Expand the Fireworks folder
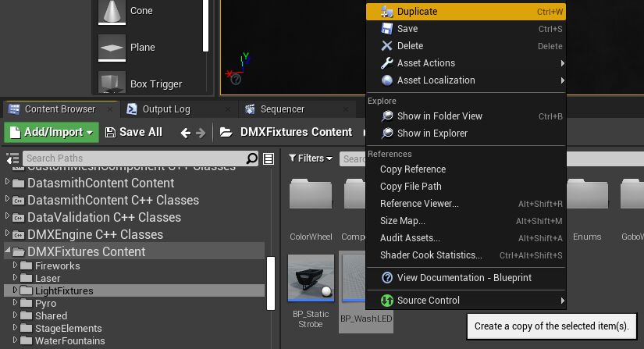 point(15,265)
